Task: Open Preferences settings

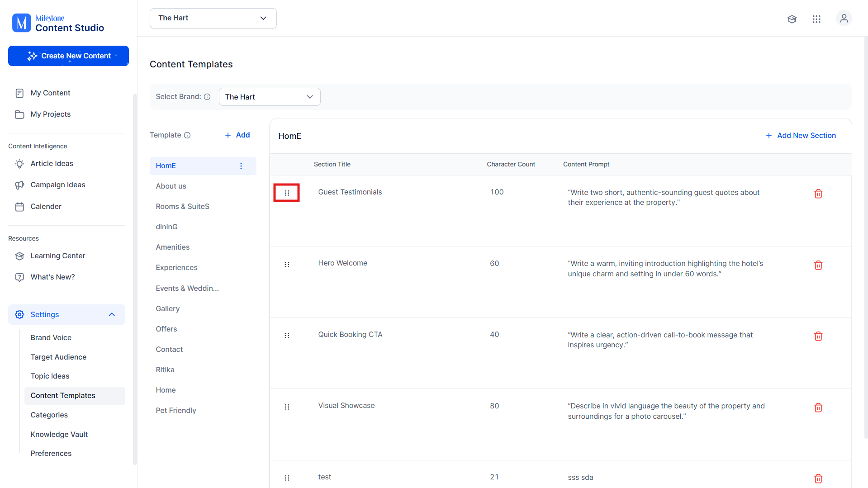Action: coord(51,454)
